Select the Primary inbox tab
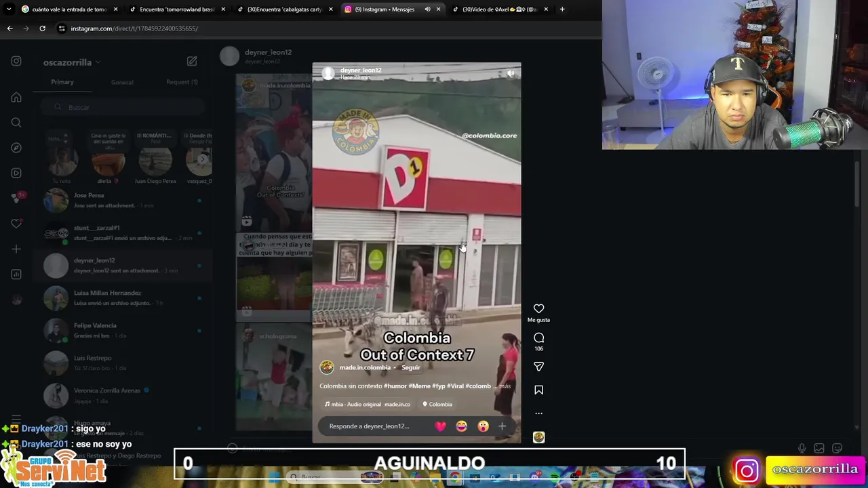This screenshot has height=488, width=868. pyautogui.click(x=62, y=82)
